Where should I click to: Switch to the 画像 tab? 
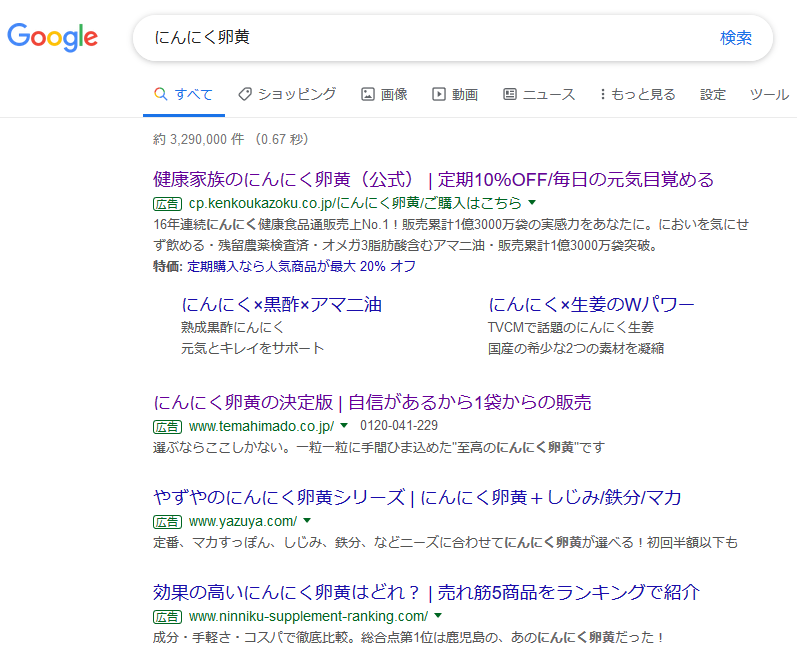click(384, 95)
